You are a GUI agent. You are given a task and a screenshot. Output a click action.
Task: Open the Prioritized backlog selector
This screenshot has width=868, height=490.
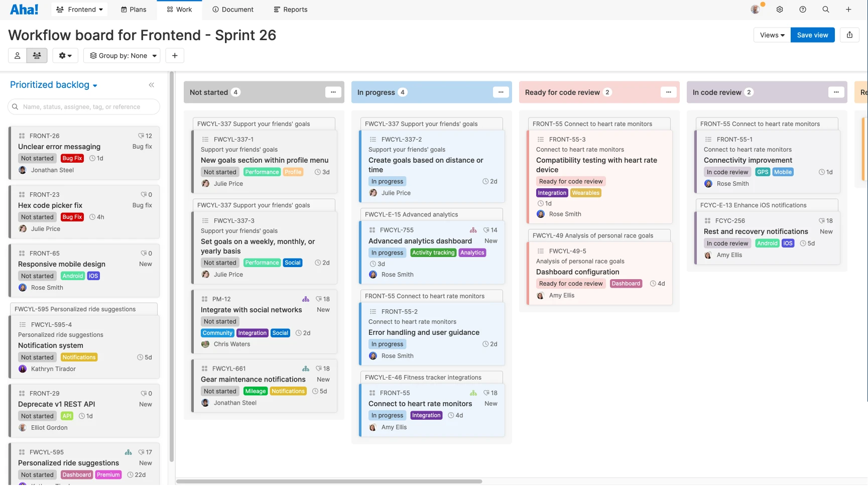coord(53,84)
